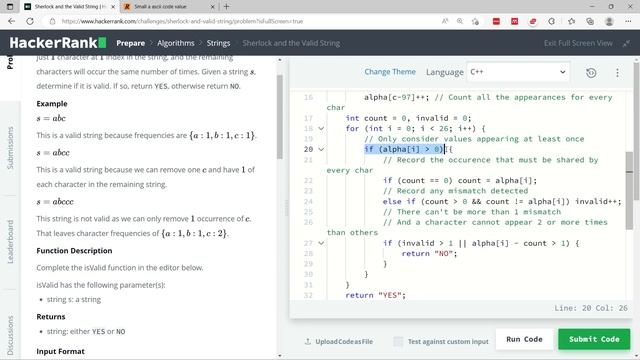The height and width of the screenshot is (360, 640).
Task: Click line number 20 in the gutter
Action: (x=308, y=149)
